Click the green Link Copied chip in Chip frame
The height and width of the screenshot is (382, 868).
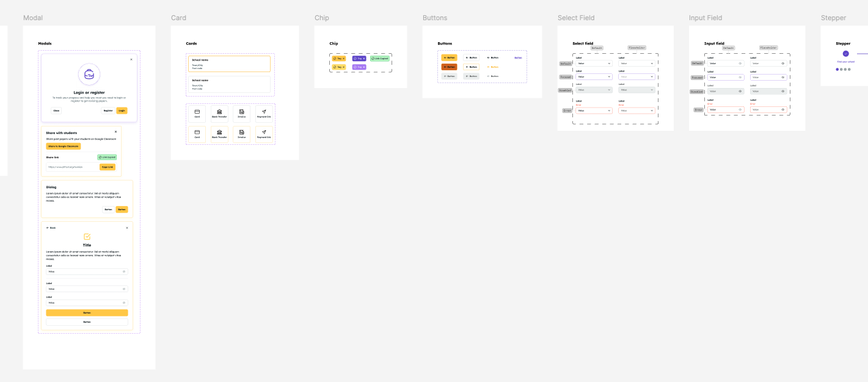point(379,59)
